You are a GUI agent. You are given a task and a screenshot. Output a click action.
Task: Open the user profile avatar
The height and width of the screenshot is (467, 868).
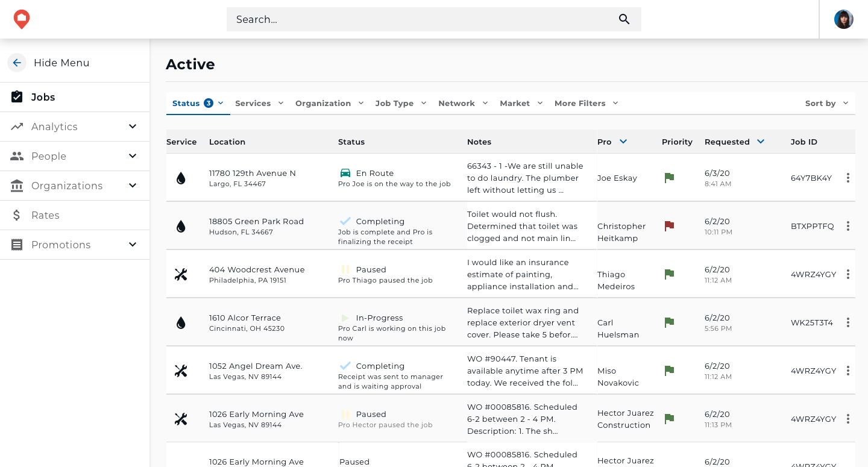pyautogui.click(x=843, y=19)
